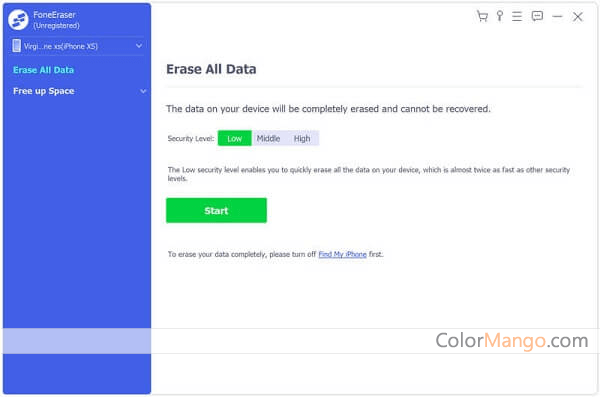600x397 pixels.
Task: Select the High security level
Action: click(x=302, y=138)
